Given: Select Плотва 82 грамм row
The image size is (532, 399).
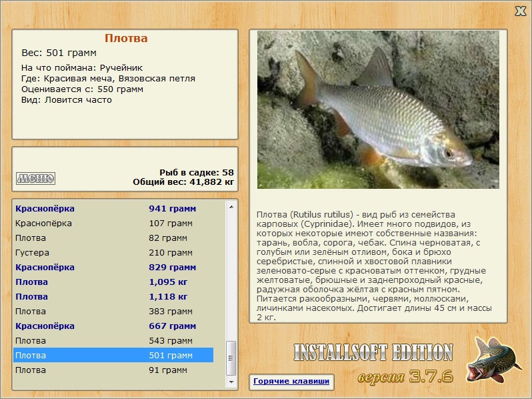Looking at the screenshot, I should pyautogui.click(x=113, y=238).
